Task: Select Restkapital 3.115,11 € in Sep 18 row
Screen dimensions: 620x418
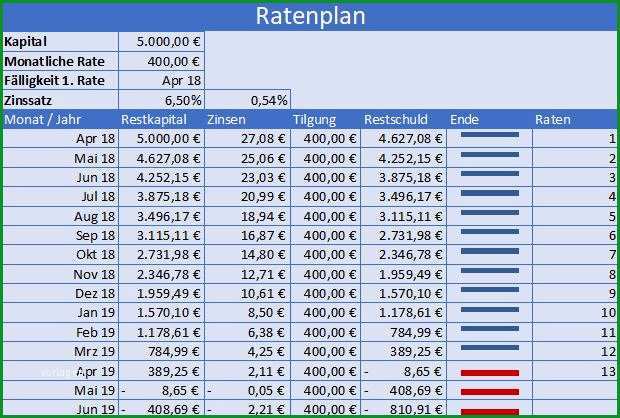Action: point(161,235)
